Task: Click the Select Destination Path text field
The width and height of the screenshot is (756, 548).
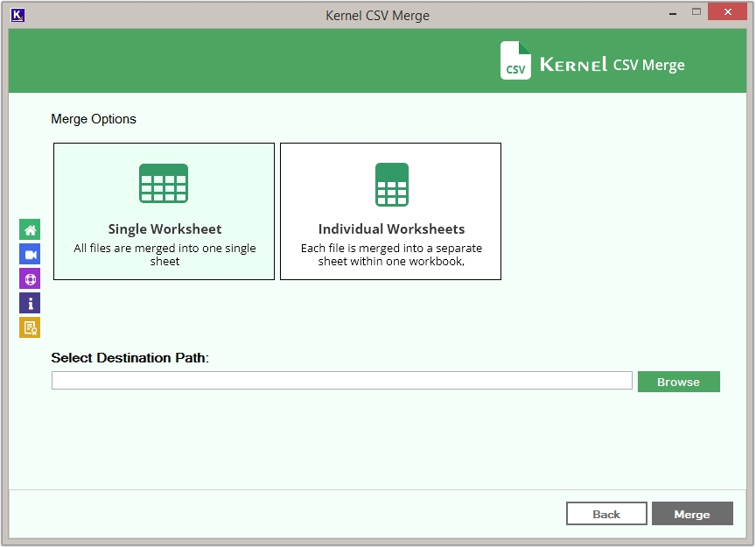Action: click(342, 381)
